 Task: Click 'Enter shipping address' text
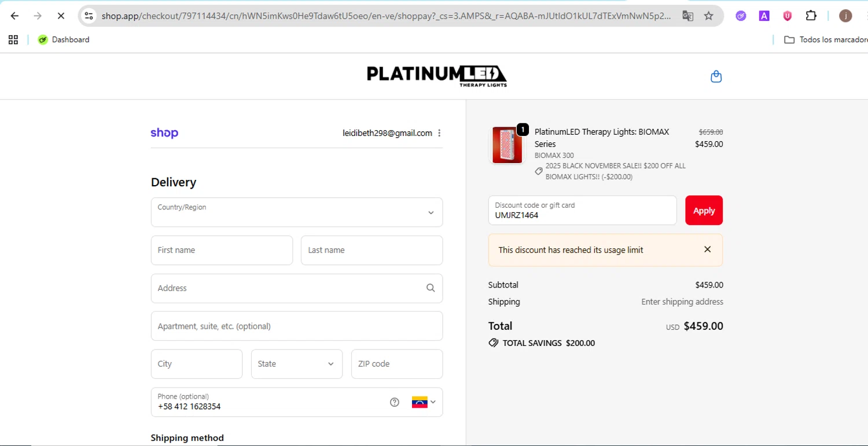tap(682, 301)
